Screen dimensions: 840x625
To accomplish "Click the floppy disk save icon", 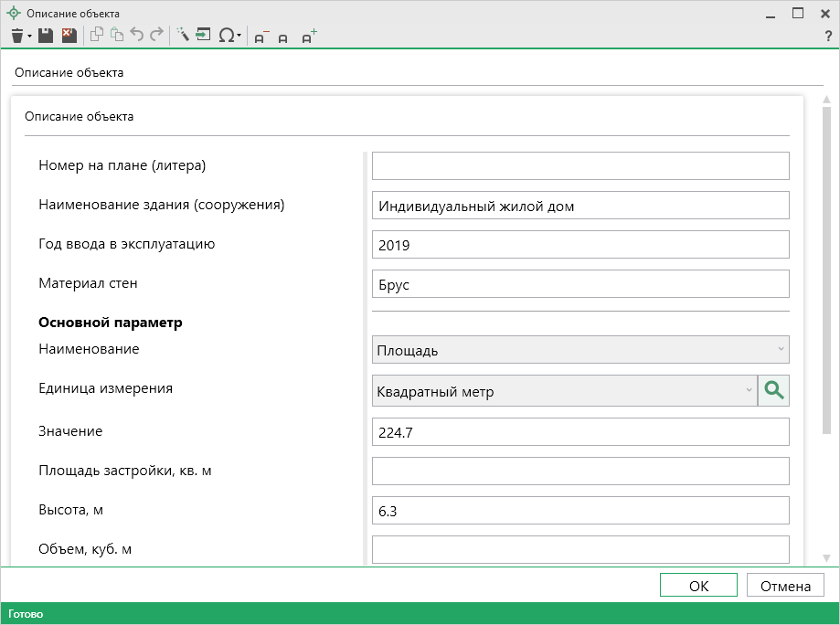I will (46, 36).
